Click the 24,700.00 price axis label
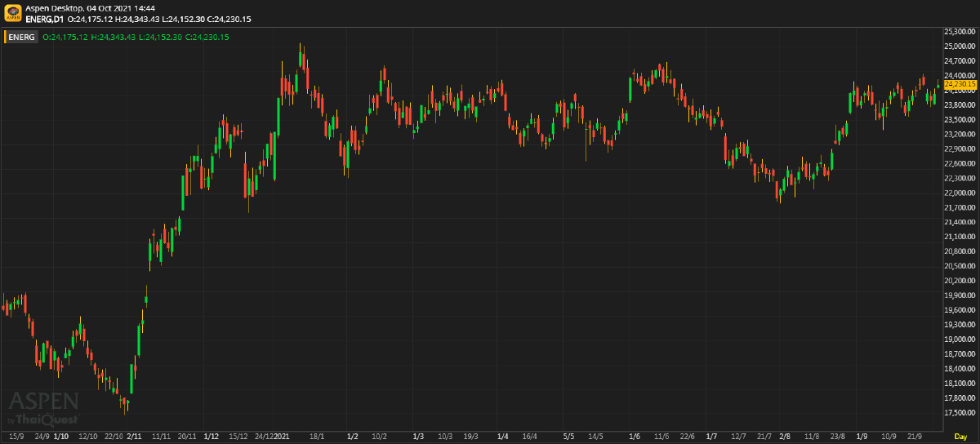This screenshot has height=444, width=980. (960, 60)
